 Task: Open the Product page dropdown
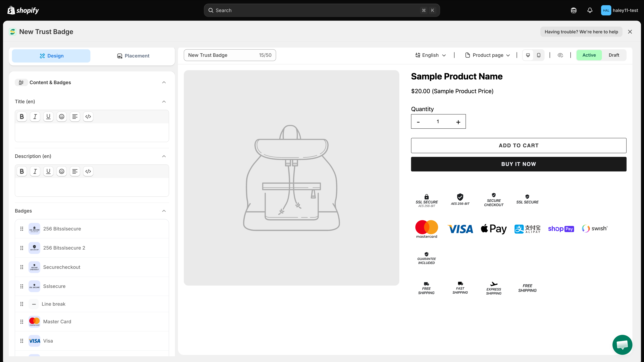(x=488, y=55)
